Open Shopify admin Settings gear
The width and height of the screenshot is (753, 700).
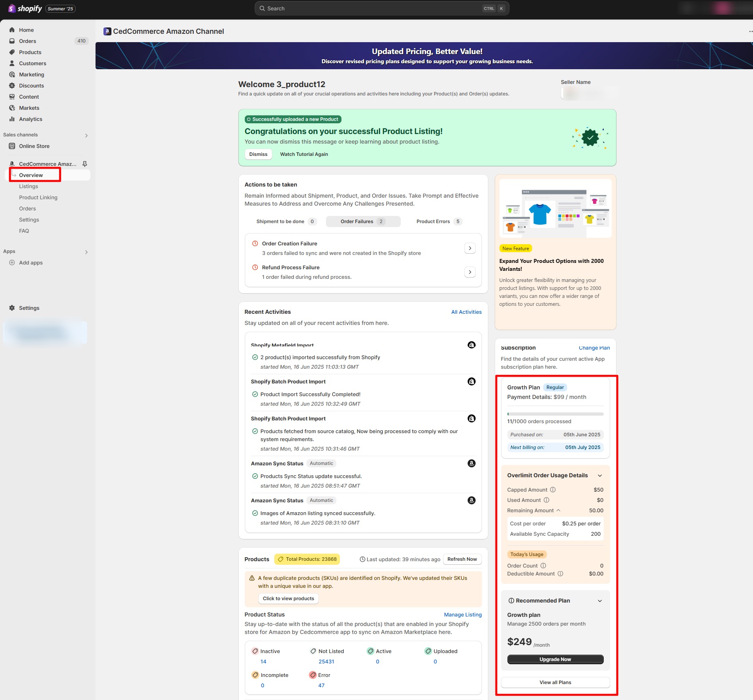point(12,308)
